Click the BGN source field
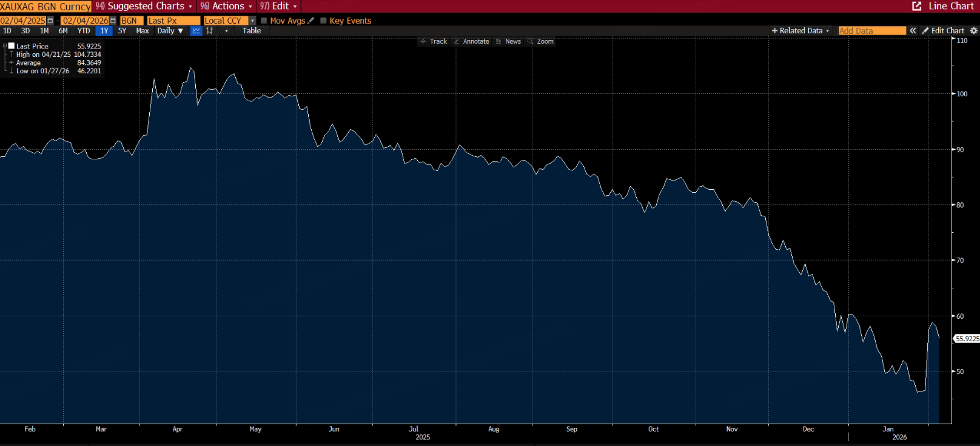Image resolution: width=980 pixels, height=446 pixels. pyautogui.click(x=132, y=21)
